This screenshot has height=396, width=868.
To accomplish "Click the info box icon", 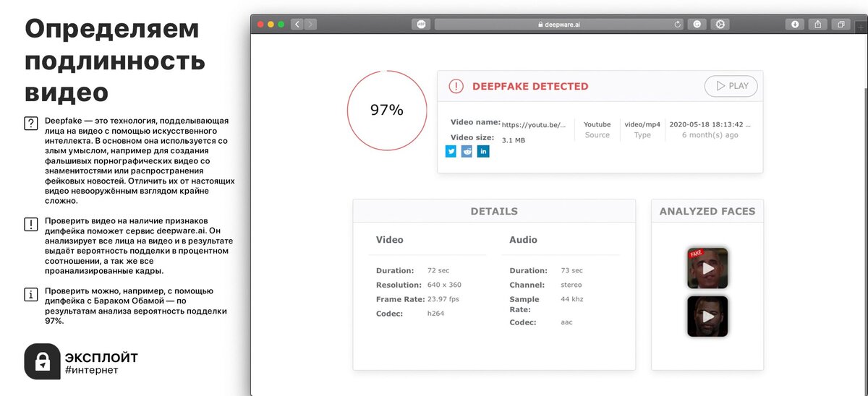I will (31, 295).
